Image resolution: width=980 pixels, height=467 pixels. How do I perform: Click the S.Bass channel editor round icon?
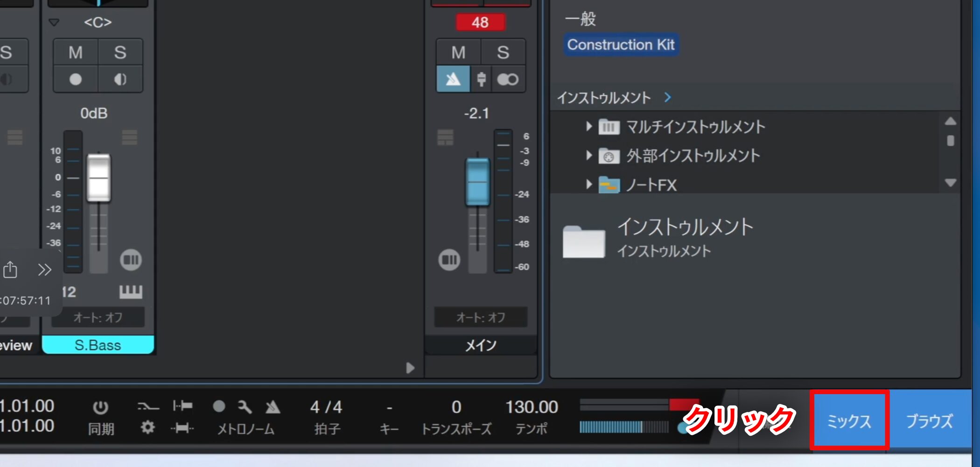click(131, 260)
